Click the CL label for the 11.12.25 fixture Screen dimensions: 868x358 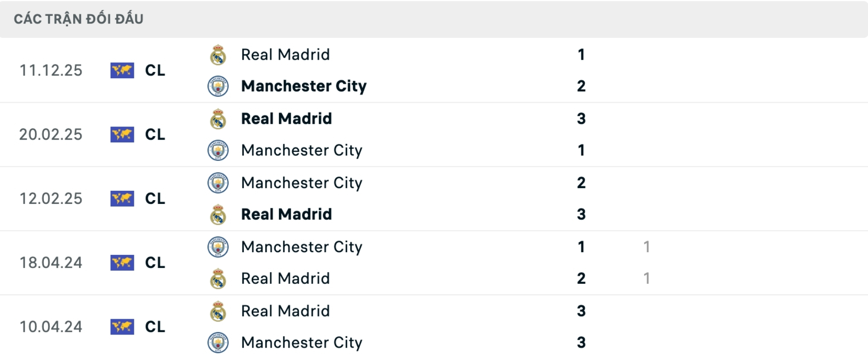(x=154, y=71)
